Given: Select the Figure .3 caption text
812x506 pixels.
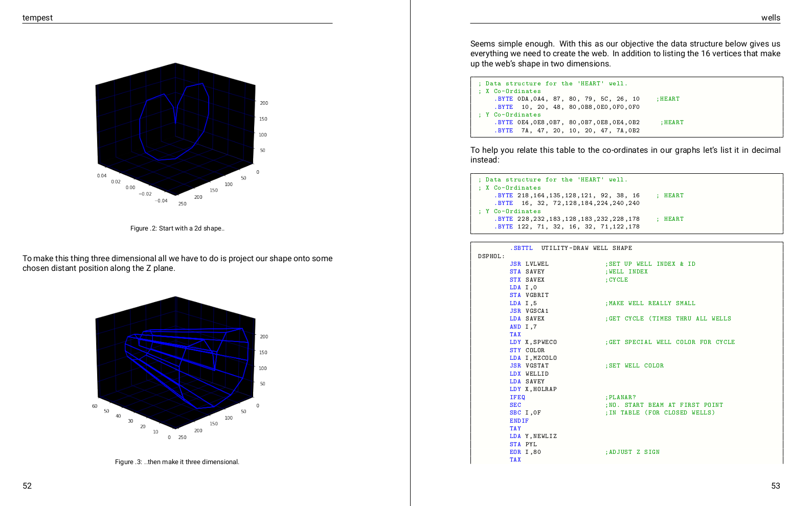Looking at the screenshot, I should pos(177,462).
